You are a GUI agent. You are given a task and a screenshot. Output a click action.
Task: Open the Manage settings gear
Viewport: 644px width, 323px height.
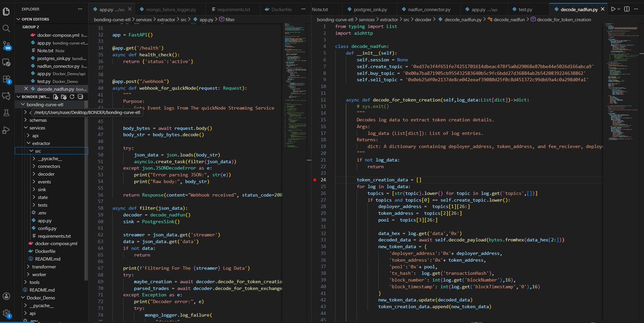point(6,312)
